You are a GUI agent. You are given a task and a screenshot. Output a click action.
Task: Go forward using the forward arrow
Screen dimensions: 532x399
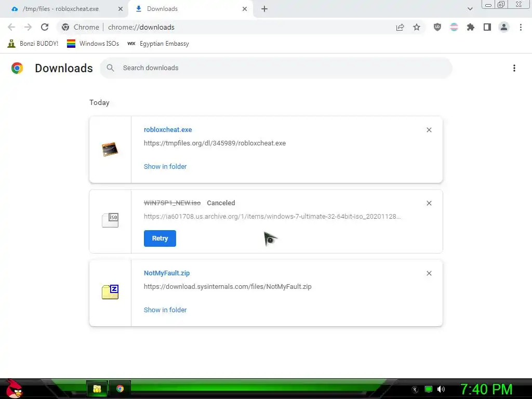pos(28,27)
